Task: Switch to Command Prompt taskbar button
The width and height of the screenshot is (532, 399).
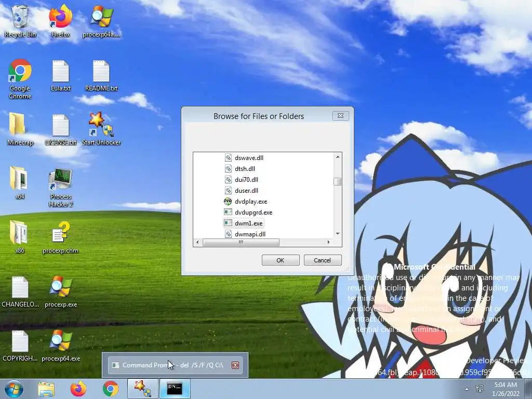Action: [175, 389]
